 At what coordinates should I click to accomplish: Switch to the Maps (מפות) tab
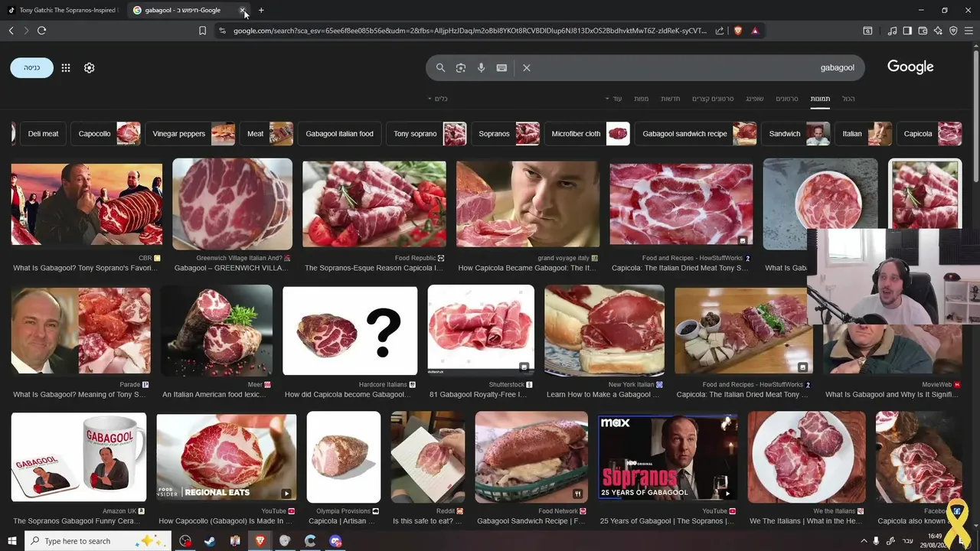[642, 99]
